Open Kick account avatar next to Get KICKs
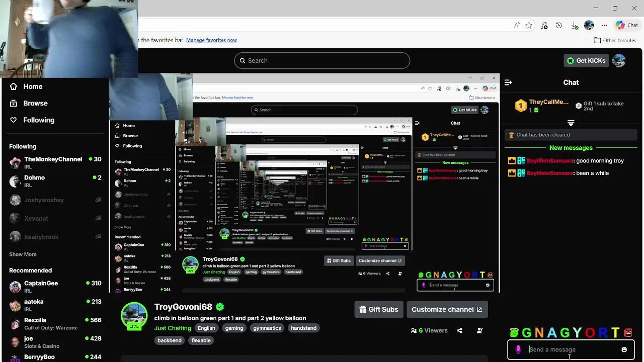 [x=619, y=60]
